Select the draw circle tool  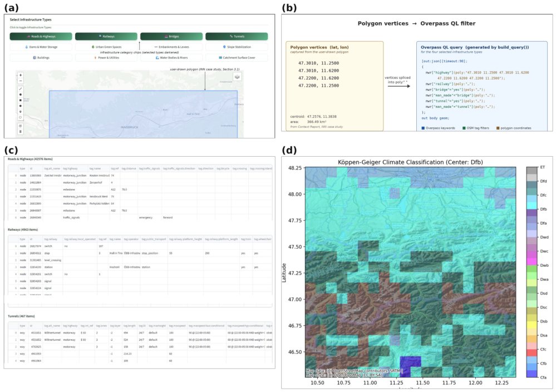(x=21, y=106)
